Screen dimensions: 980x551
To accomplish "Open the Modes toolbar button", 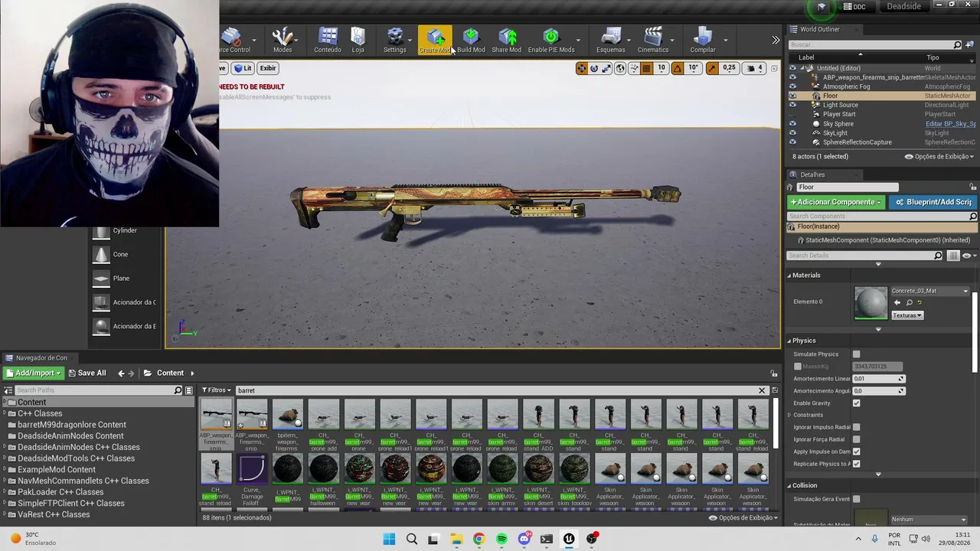I will pos(283,40).
